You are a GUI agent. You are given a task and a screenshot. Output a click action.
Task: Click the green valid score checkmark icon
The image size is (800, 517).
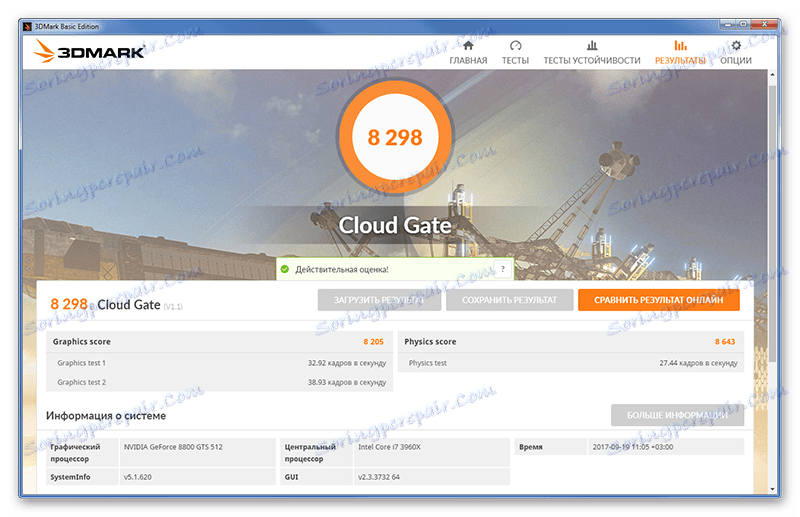285,269
